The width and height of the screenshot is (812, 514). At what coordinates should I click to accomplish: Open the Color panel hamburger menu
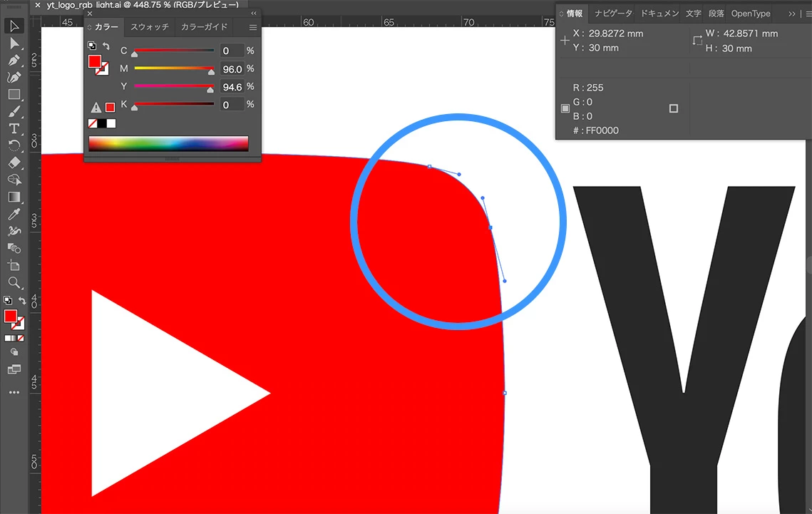[252, 27]
